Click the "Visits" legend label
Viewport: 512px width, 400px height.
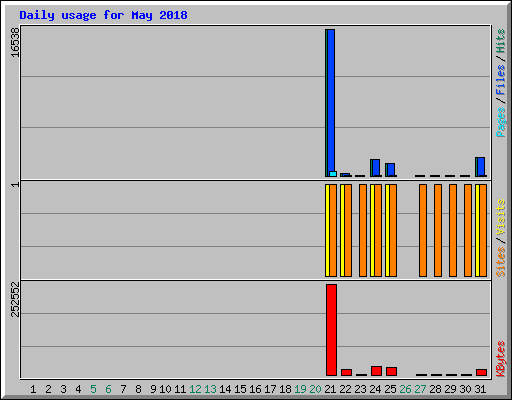[x=501, y=217]
